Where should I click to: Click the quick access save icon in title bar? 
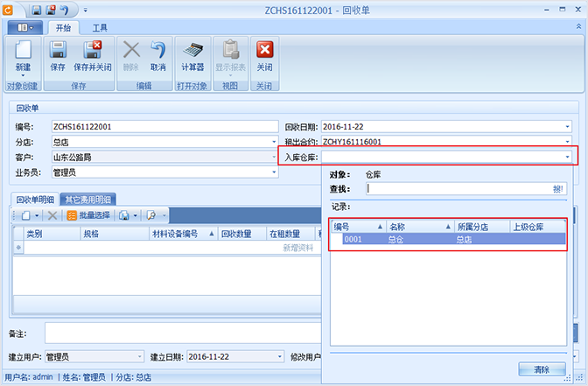coord(37,10)
